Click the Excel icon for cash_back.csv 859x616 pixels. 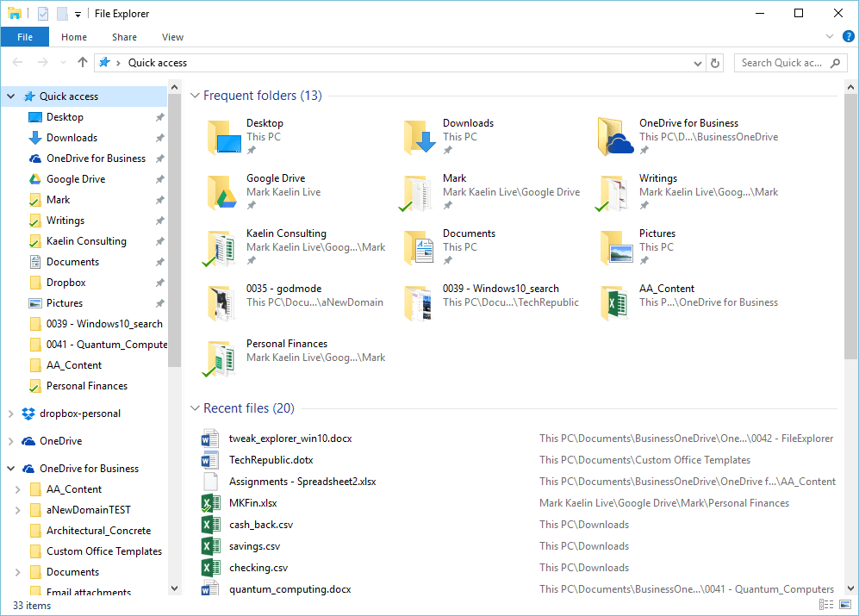click(x=211, y=525)
